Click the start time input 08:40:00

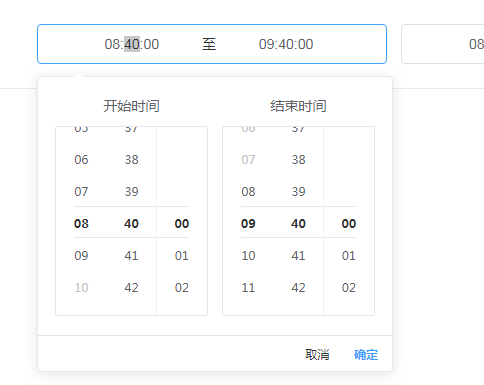coord(132,44)
